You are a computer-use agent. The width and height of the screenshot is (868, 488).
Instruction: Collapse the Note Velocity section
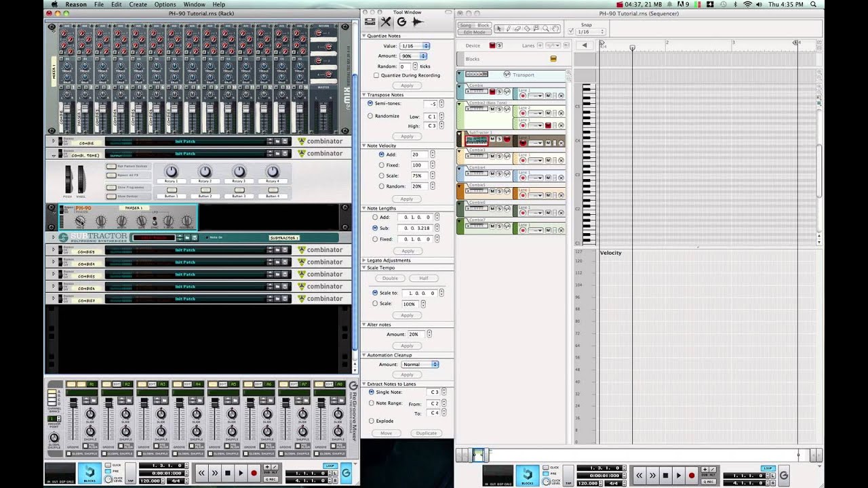pyautogui.click(x=363, y=146)
